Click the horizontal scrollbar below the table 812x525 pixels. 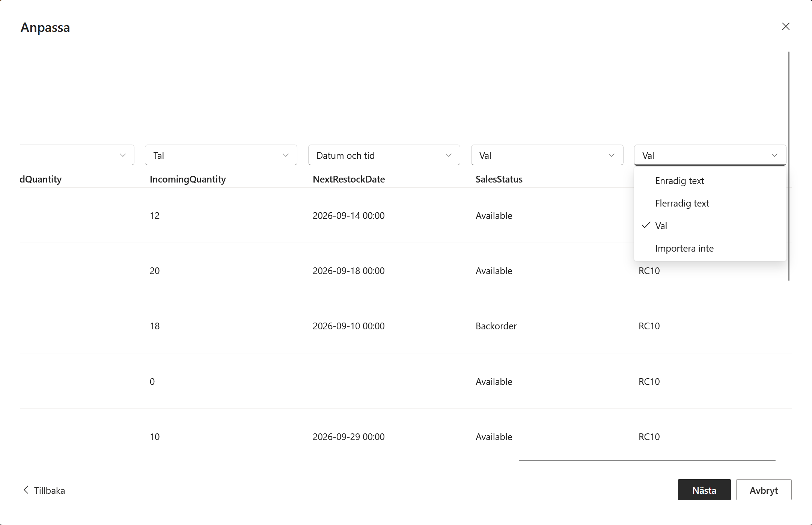[x=647, y=460]
